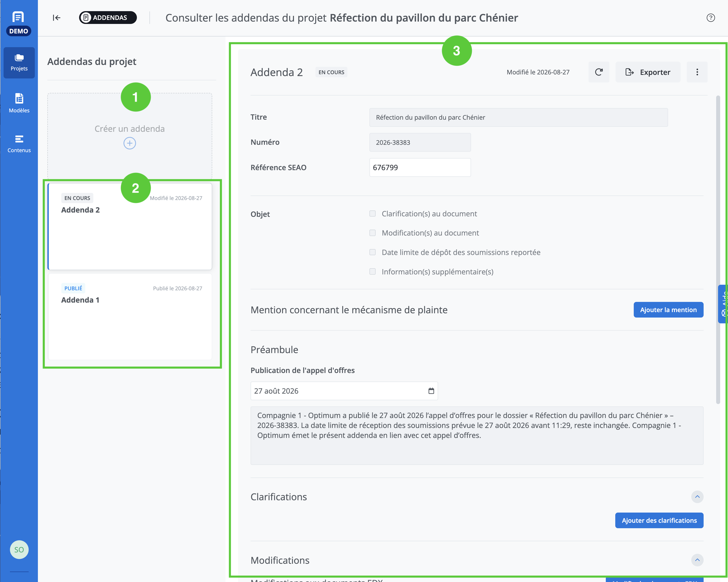Click the DEMO app logo
Image resolution: width=728 pixels, height=582 pixels.
pos(18,23)
